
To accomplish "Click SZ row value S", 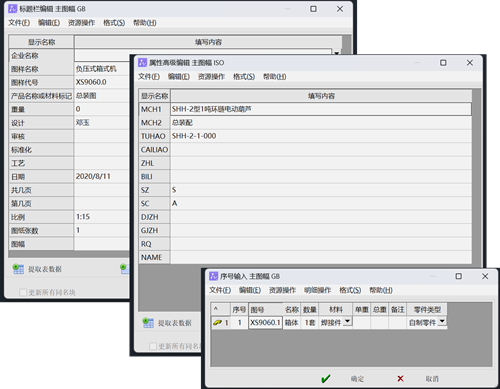I will coord(174,190).
